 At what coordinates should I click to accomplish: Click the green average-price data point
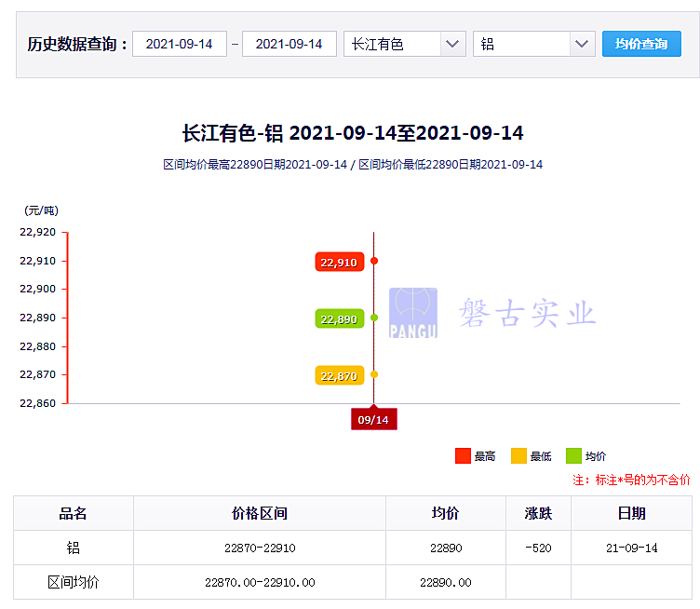coord(374,318)
